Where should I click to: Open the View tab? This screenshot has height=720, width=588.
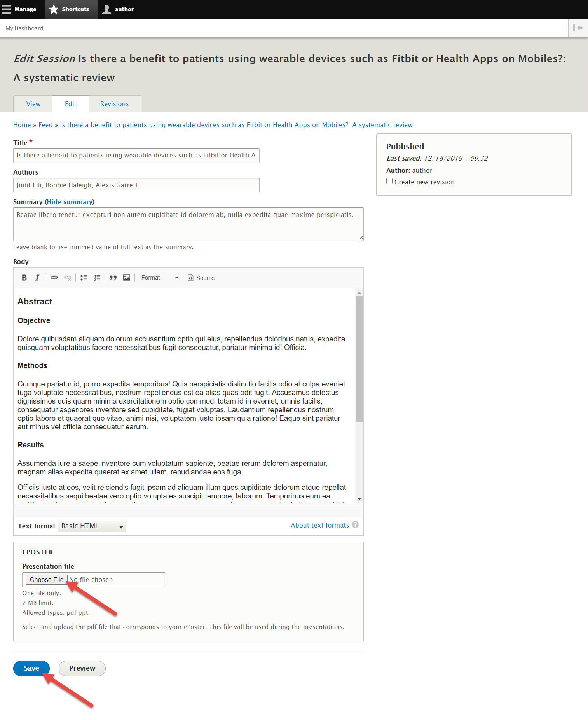(x=33, y=104)
